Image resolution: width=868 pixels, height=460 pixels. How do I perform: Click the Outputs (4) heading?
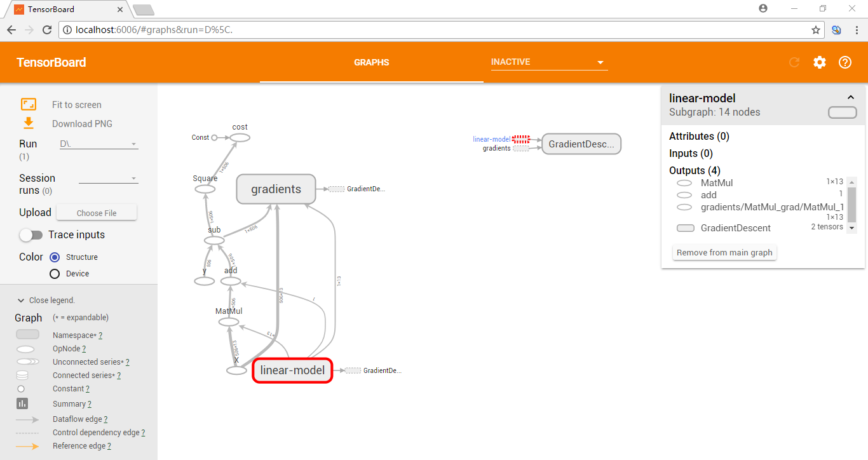point(696,171)
